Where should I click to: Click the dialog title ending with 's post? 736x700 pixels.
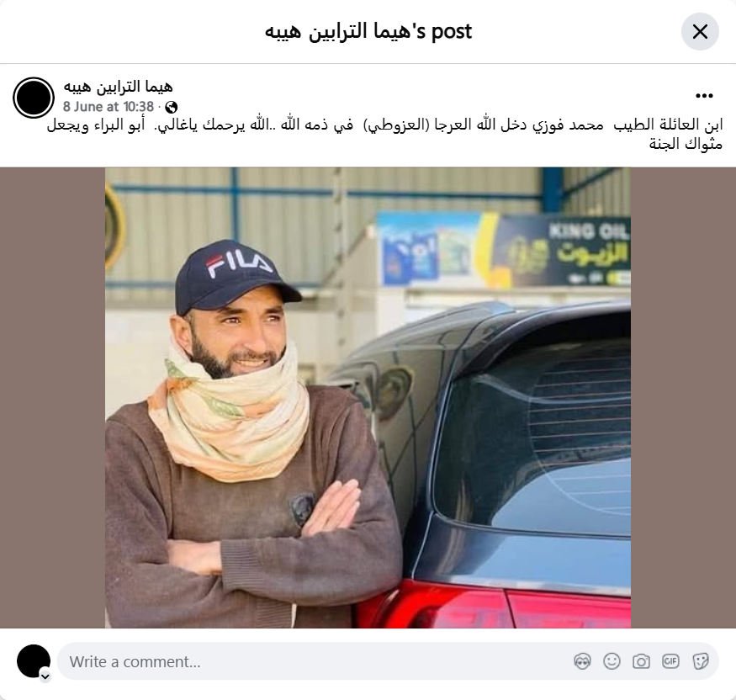[368, 31]
